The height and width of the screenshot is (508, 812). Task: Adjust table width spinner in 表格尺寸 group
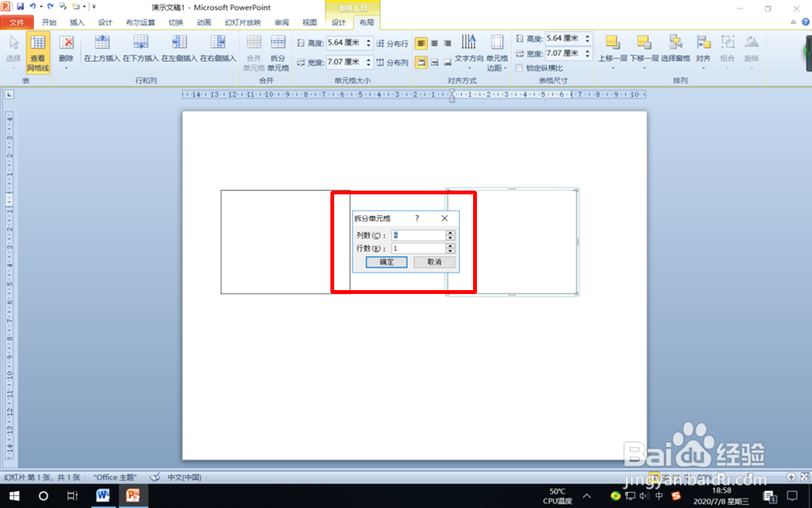pos(588,54)
